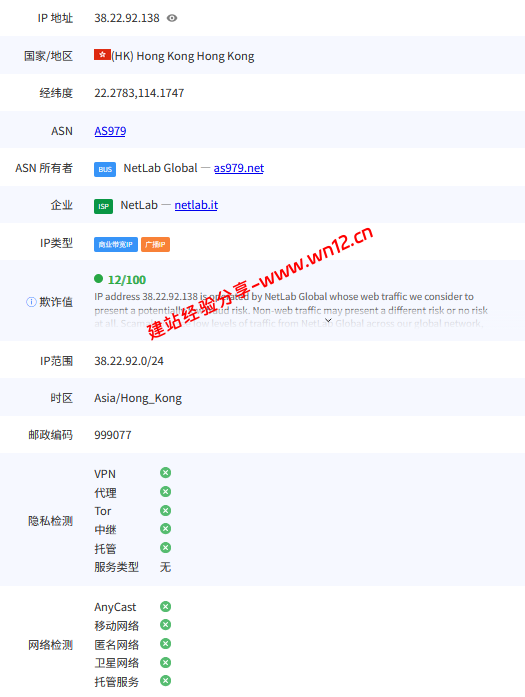The height and width of the screenshot is (697, 525).
Task: Click the 服务类型 value 无
Action: pyautogui.click(x=165, y=567)
